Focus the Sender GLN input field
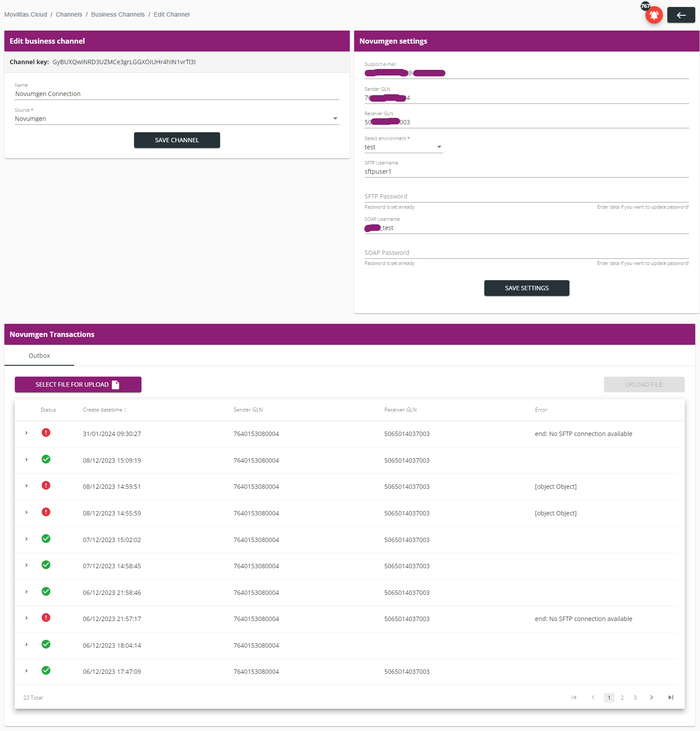 click(527, 98)
